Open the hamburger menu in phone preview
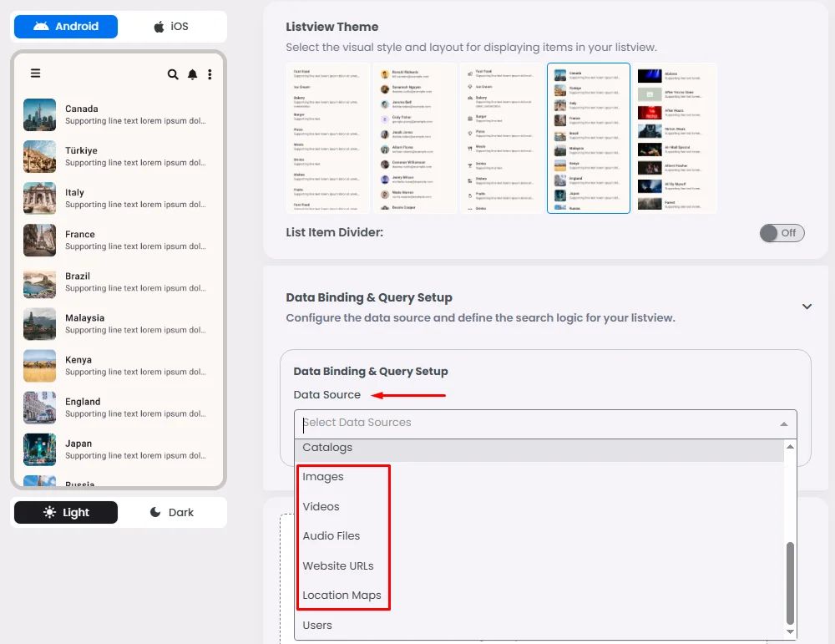 pyautogui.click(x=36, y=73)
